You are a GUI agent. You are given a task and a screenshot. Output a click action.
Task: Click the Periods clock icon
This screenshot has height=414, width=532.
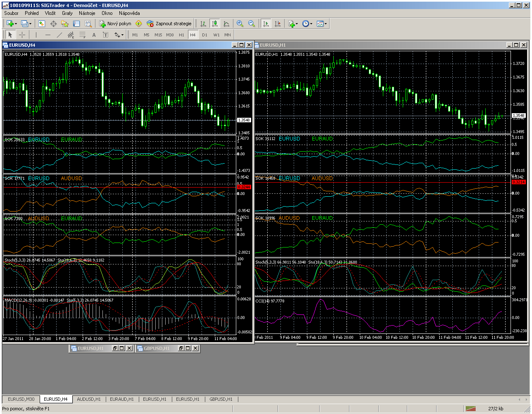305,24
